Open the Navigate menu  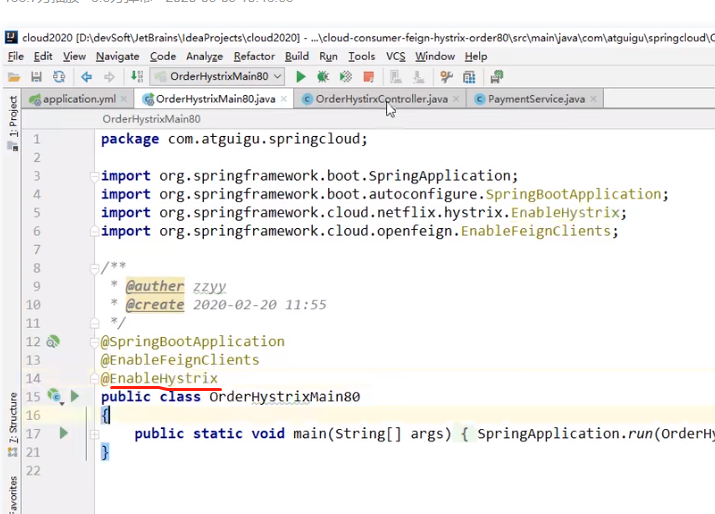(x=118, y=57)
